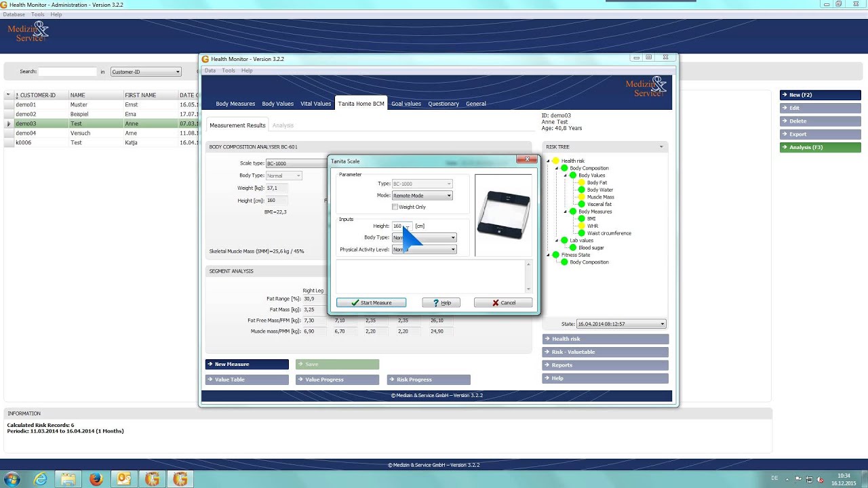Switch to the General tab
The image size is (868, 488).
pos(475,104)
